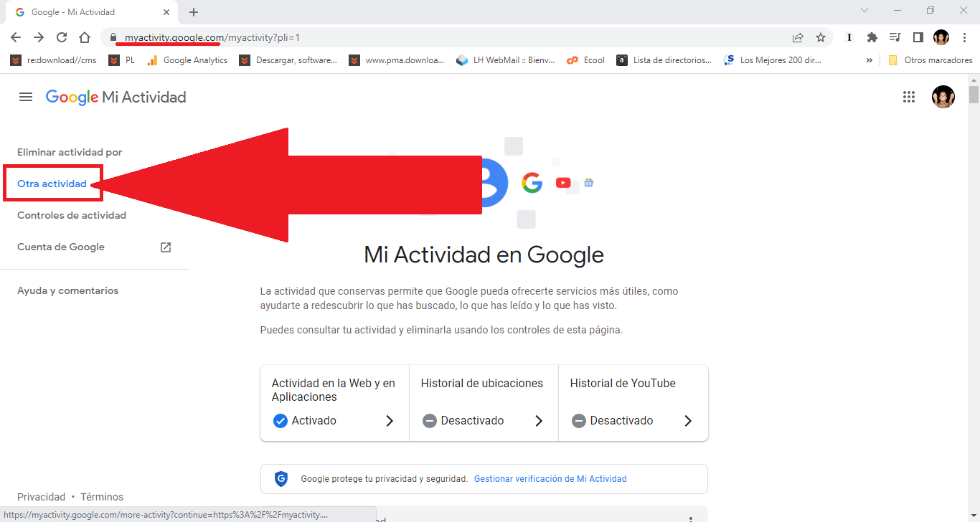Open the Extensions puzzle piece menu

pos(872,37)
